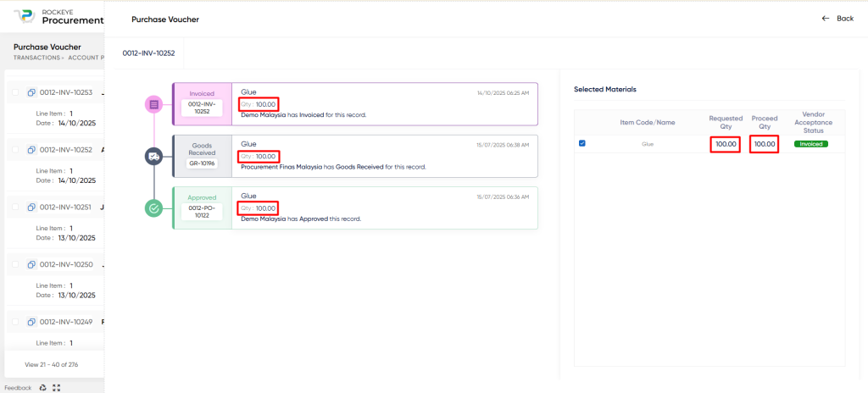The width and height of the screenshot is (868, 393).
Task: Uncheck the Glue material checkbox
Action: [x=582, y=143]
